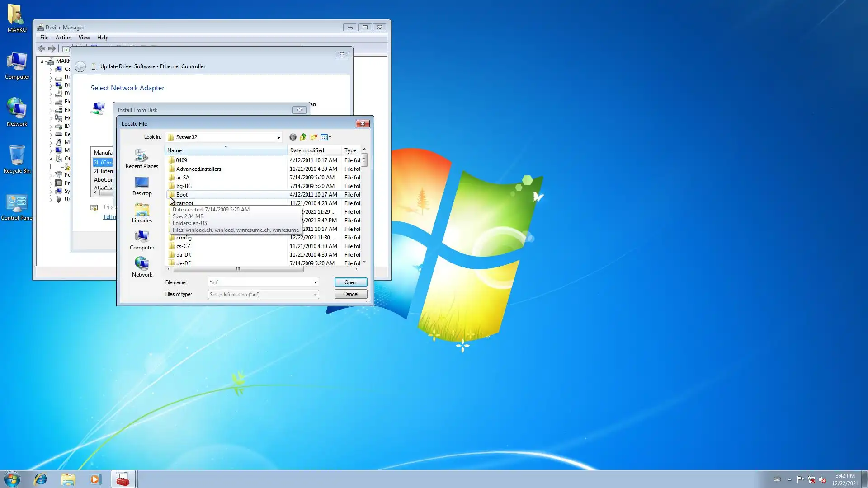Viewport: 868px width, 488px height.
Task: Select Recent Places in the sidebar
Action: [x=142, y=159]
